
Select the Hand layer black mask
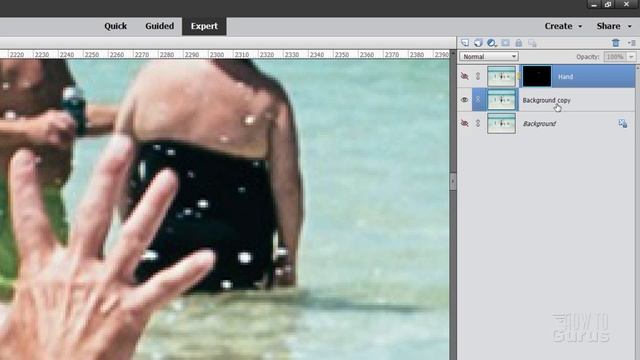point(537,76)
